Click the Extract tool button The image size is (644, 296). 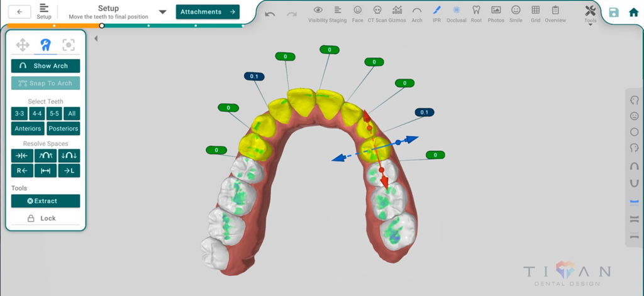point(45,201)
